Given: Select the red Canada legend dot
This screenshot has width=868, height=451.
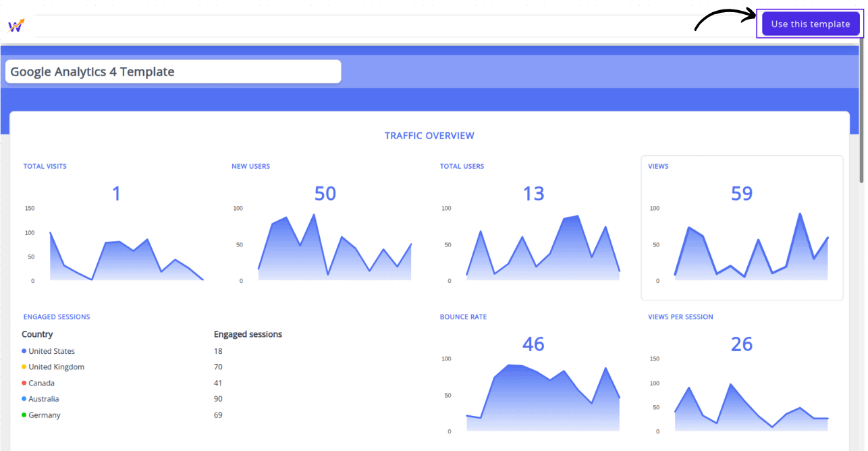Looking at the screenshot, I should click(24, 383).
